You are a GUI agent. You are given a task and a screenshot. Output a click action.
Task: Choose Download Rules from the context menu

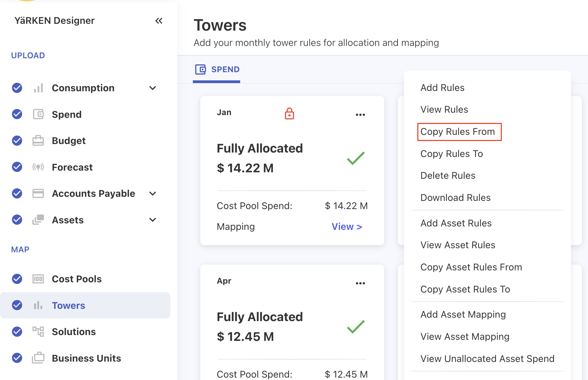[x=455, y=198]
